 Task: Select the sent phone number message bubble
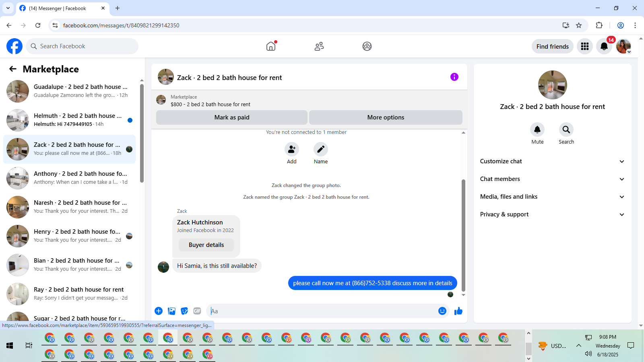373,283
